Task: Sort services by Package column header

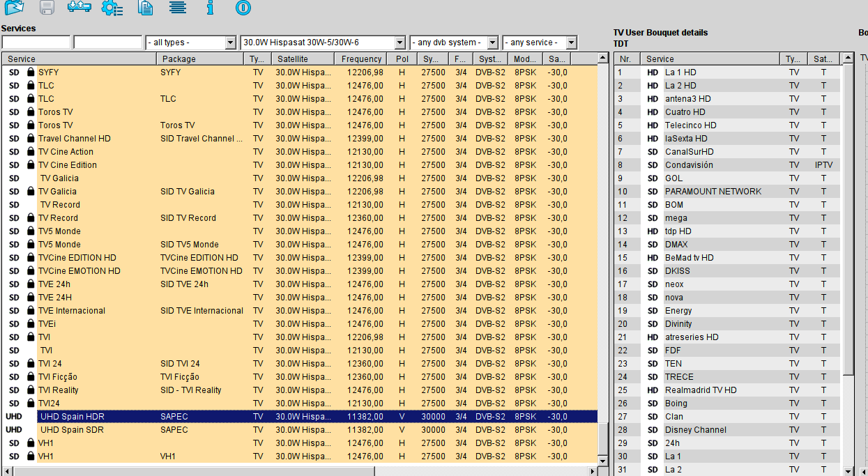Action: pos(200,59)
